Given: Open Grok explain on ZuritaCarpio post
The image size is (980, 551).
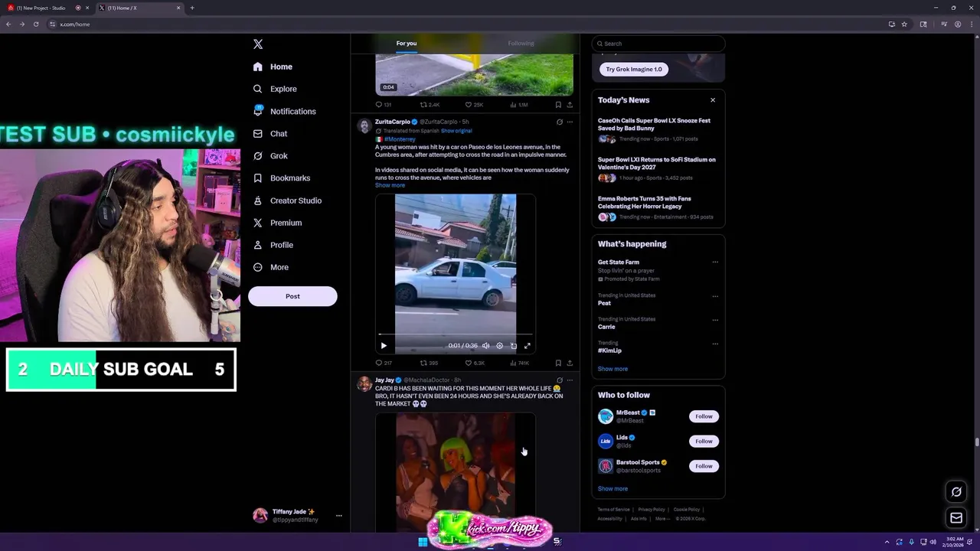Looking at the screenshot, I should 559,122.
